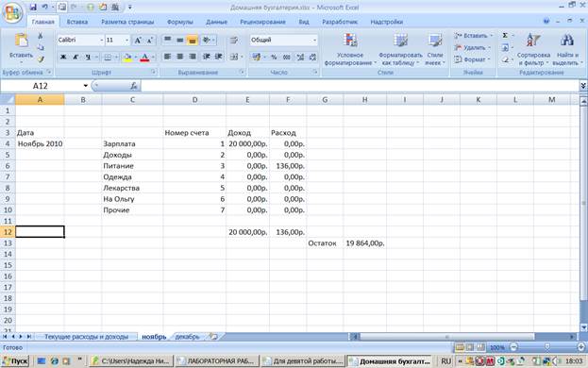This screenshot has width=588, height=368.
Task: Toggle the highlighted bottom align button
Action: (193, 40)
